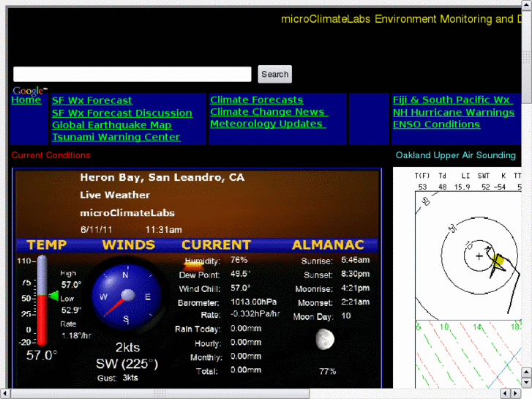Click horizontal scrollbar left arrow at far left
This screenshot has height=399, width=532.
(x=5, y=394)
